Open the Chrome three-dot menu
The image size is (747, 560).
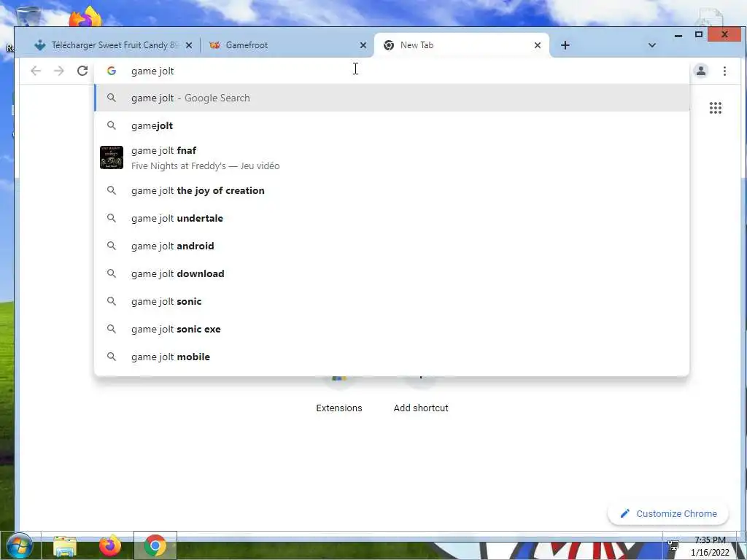coord(724,71)
